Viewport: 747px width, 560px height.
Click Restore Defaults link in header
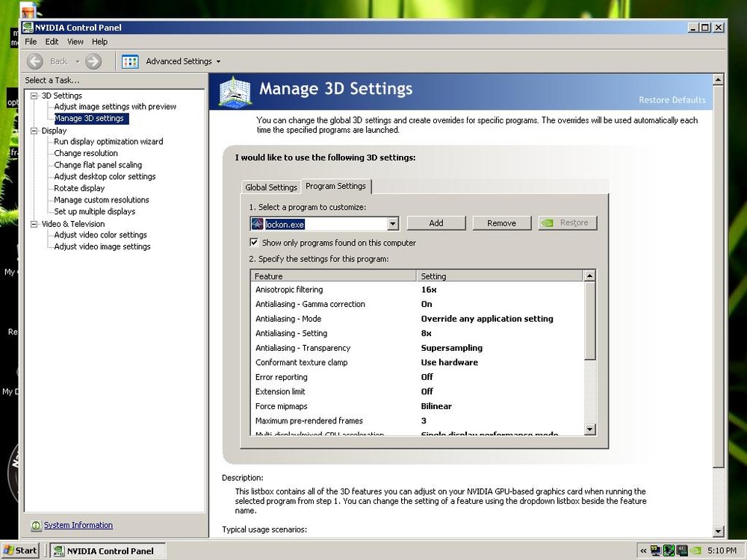point(672,100)
